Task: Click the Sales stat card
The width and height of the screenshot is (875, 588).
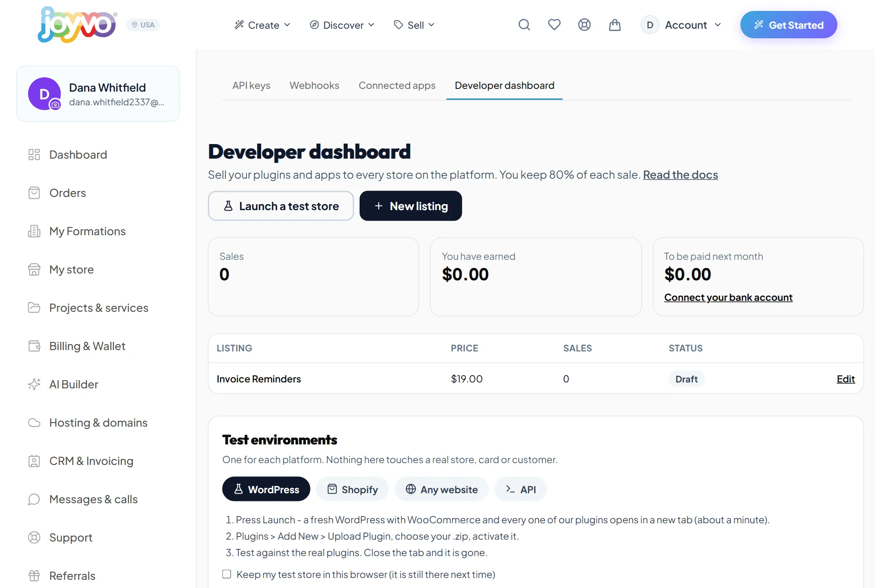Action: 314,277
